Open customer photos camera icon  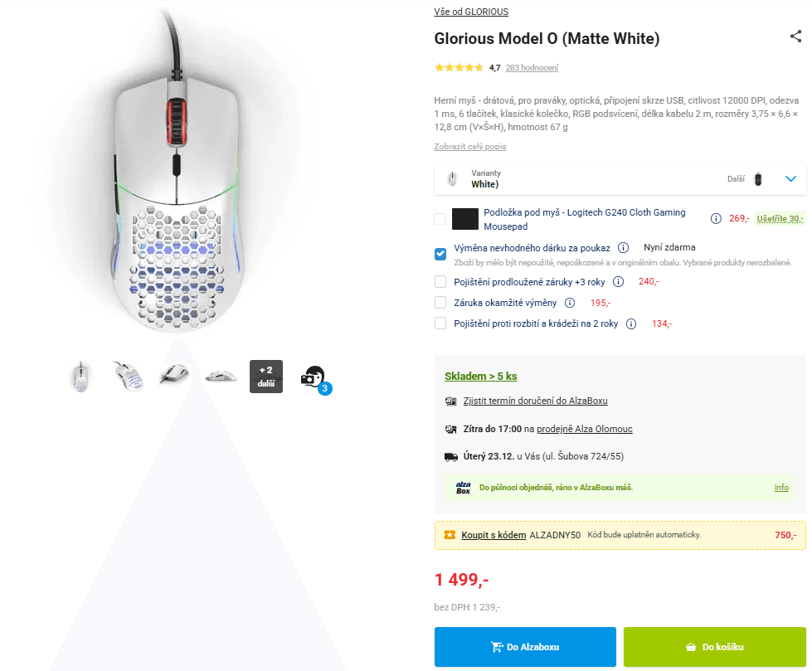tap(314, 377)
